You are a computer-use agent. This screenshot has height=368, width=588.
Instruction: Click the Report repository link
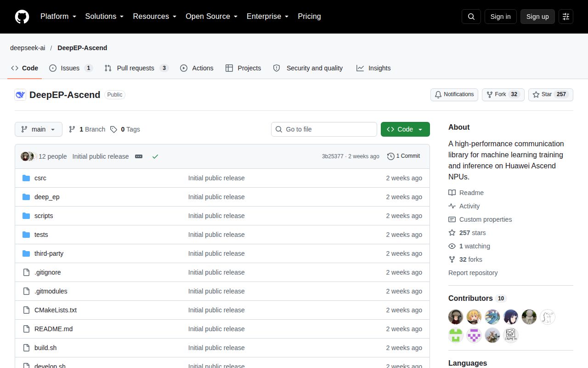pos(473,273)
